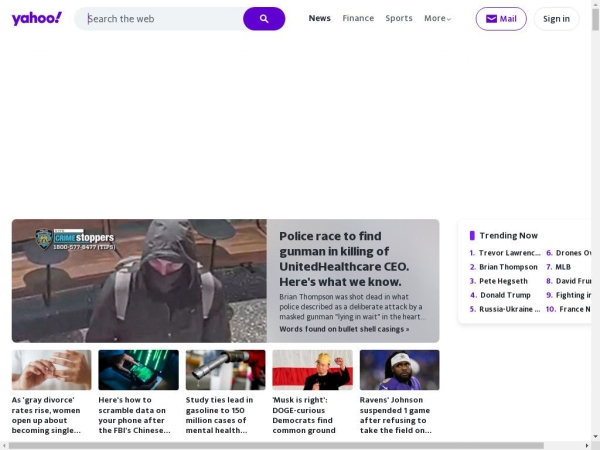Open the phone data scrambling article thumbnail
The width and height of the screenshot is (600, 450).
(x=139, y=370)
